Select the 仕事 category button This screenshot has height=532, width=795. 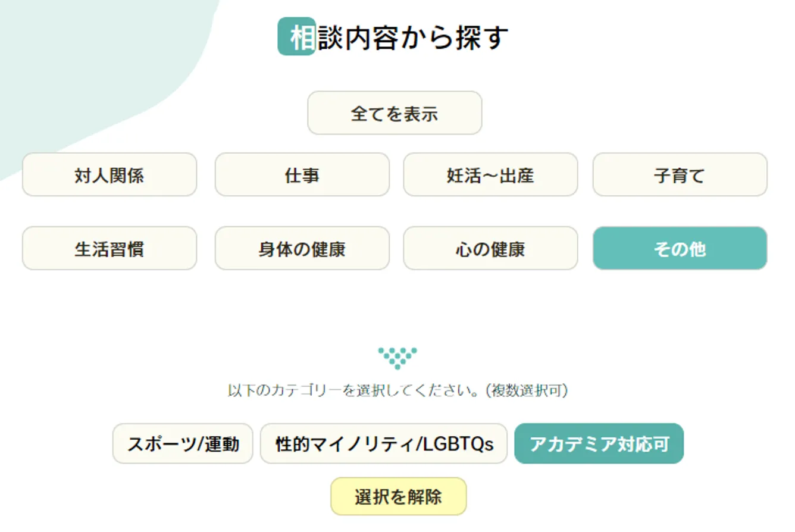click(x=302, y=175)
